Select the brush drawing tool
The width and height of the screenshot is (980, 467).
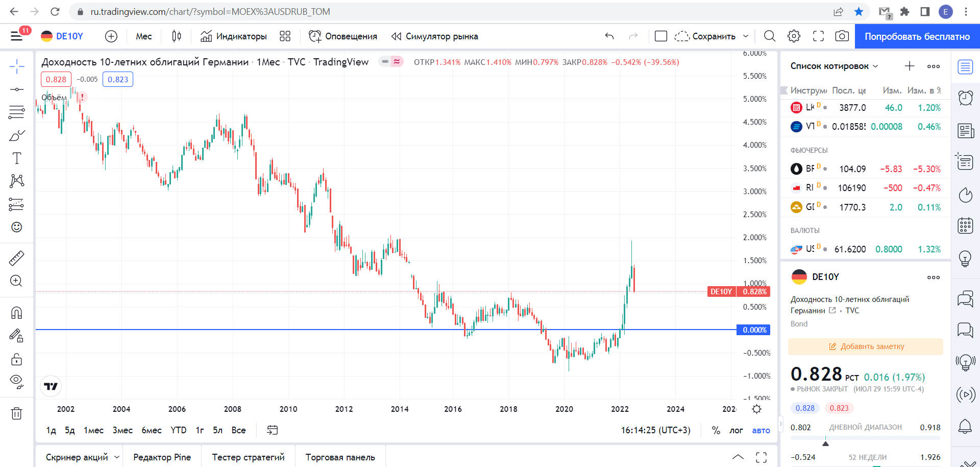point(17,135)
